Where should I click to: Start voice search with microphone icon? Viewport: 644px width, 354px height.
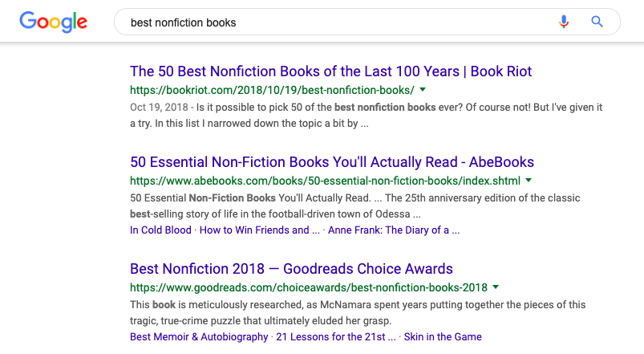[564, 22]
